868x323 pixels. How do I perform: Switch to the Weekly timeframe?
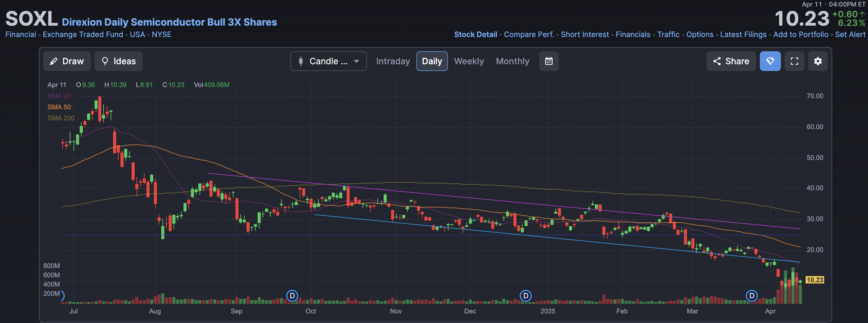pos(469,61)
